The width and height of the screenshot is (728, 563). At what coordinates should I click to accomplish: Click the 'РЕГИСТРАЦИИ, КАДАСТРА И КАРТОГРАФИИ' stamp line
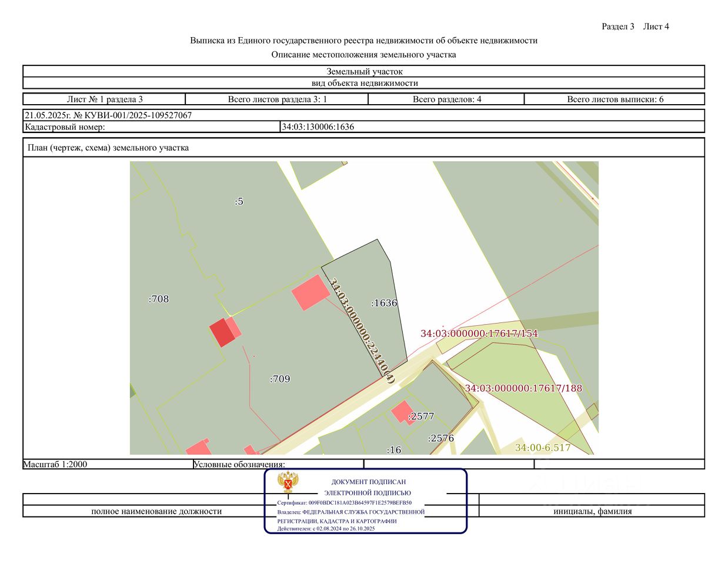tap(337, 521)
